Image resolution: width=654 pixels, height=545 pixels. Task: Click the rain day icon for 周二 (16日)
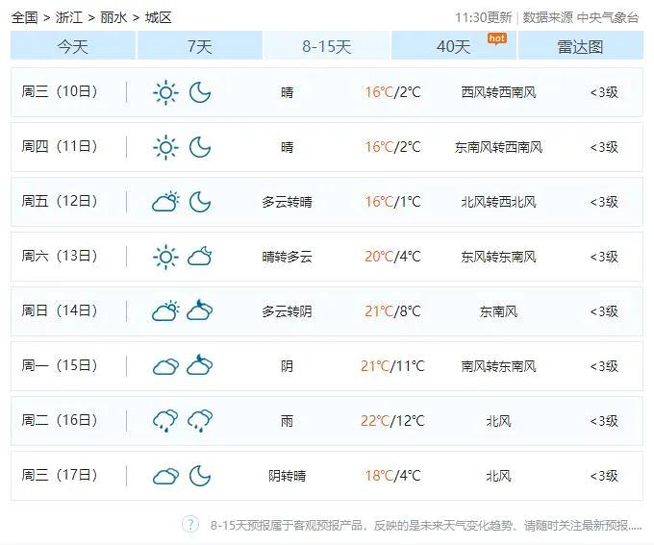(165, 421)
